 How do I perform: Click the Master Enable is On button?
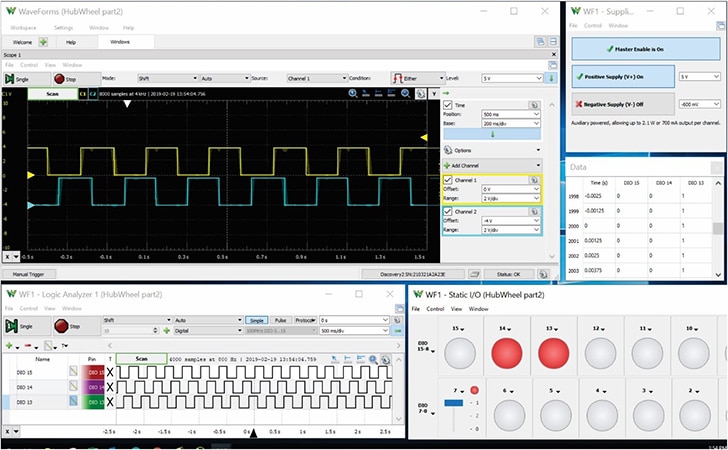tap(645, 49)
